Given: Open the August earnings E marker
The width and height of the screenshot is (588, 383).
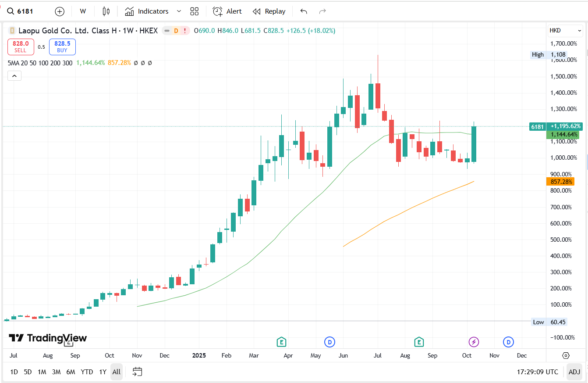Looking at the screenshot, I should (x=419, y=342).
